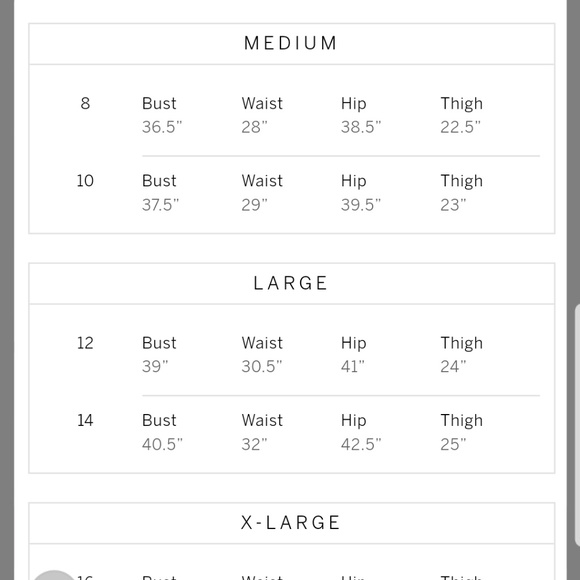
Task: Select the MEDIUM size header
Action: pyautogui.click(x=291, y=43)
